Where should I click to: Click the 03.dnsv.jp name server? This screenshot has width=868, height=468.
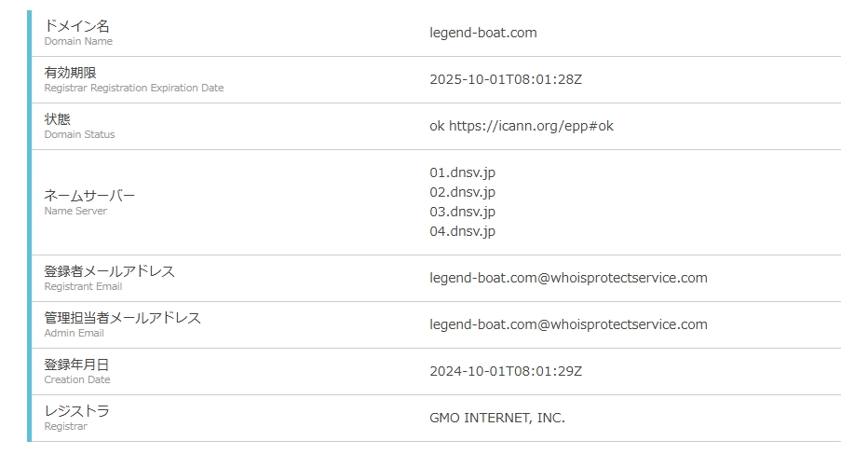[462, 212]
